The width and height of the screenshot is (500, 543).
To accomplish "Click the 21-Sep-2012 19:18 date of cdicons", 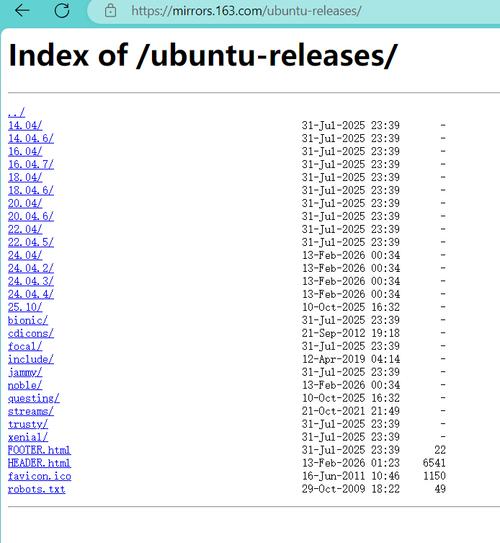I will click(351, 333).
